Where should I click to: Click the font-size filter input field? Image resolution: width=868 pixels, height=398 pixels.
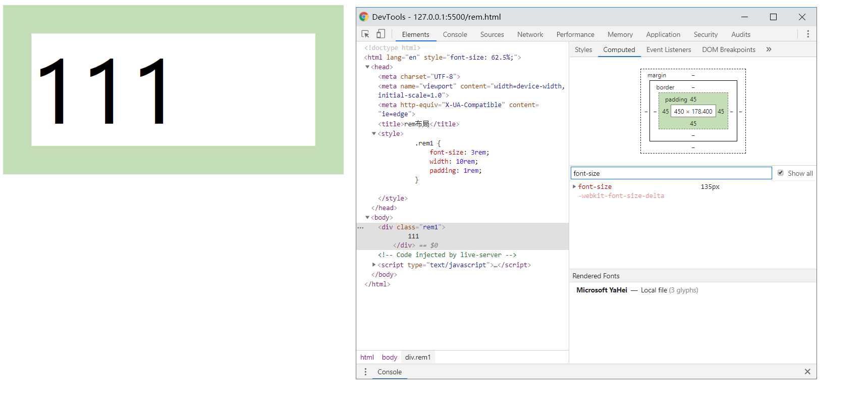tap(671, 173)
